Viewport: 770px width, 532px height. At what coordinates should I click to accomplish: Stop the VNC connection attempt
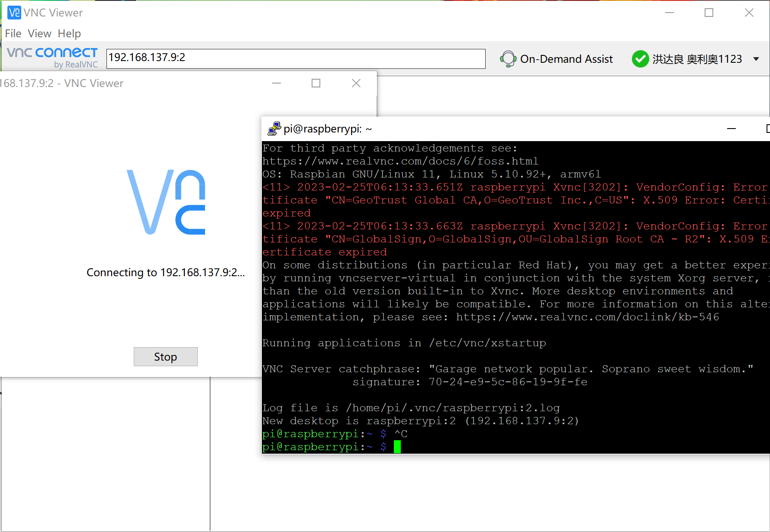[x=165, y=357]
